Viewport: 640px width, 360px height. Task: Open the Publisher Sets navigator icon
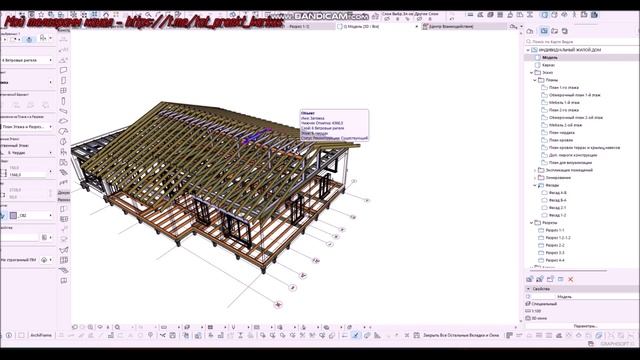565,31
